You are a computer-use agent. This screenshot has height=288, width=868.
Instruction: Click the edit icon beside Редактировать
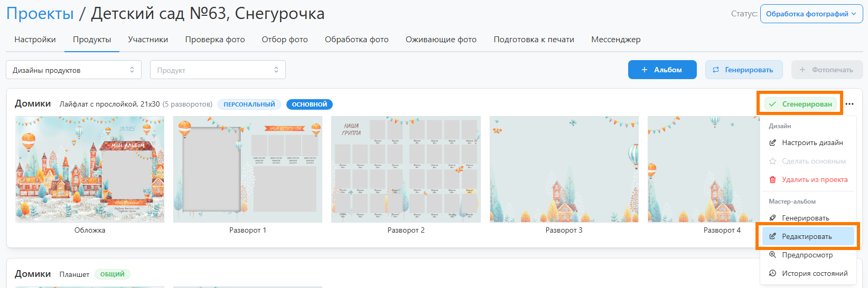(772, 236)
